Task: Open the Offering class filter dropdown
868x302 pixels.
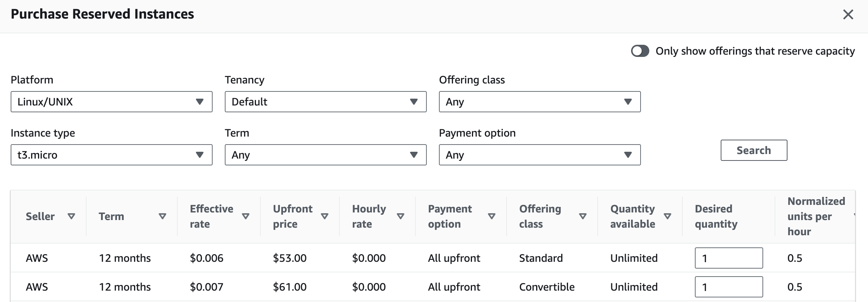Action: [x=540, y=102]
